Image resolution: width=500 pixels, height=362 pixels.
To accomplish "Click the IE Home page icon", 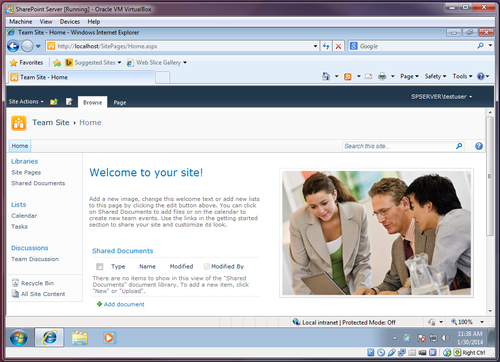I will [x=326, y=76].
